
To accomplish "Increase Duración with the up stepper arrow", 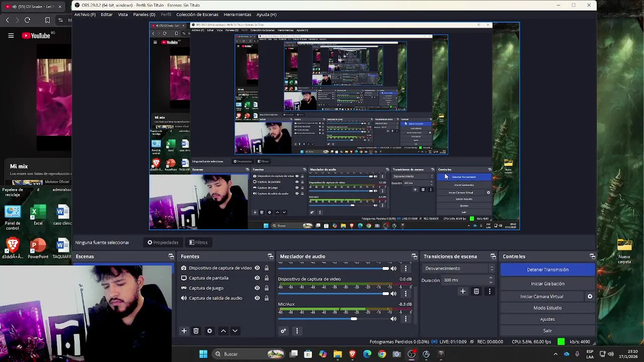I will point(491,278).
